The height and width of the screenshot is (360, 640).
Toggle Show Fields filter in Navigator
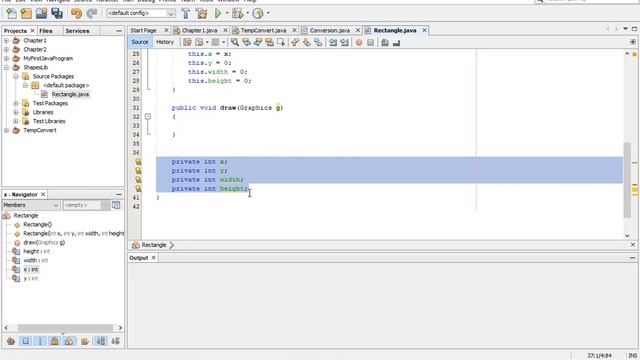(x=26, y=341)
